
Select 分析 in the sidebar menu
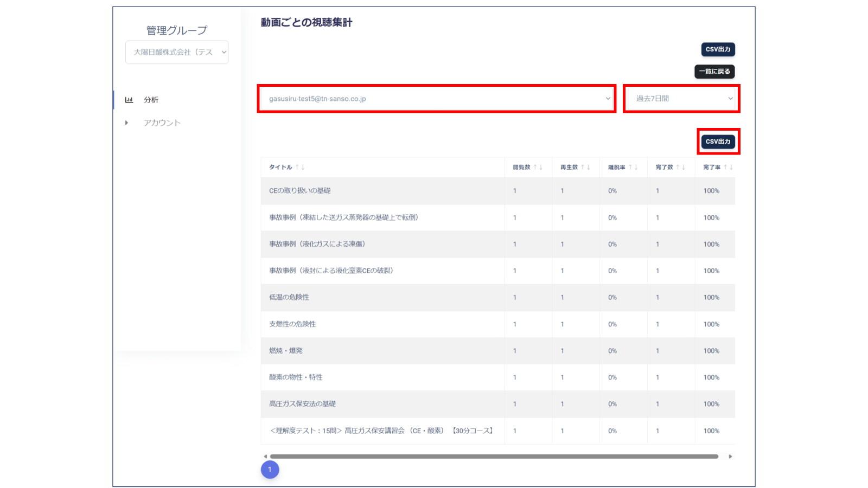coord(150,100)
